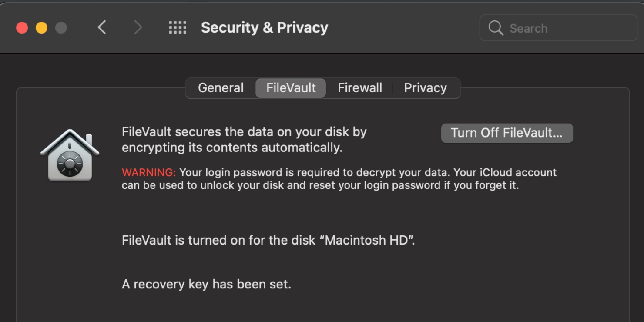Turn Off FileVault button
The height and width of the screenshot is (322, 644).
[x=507, y=133]
